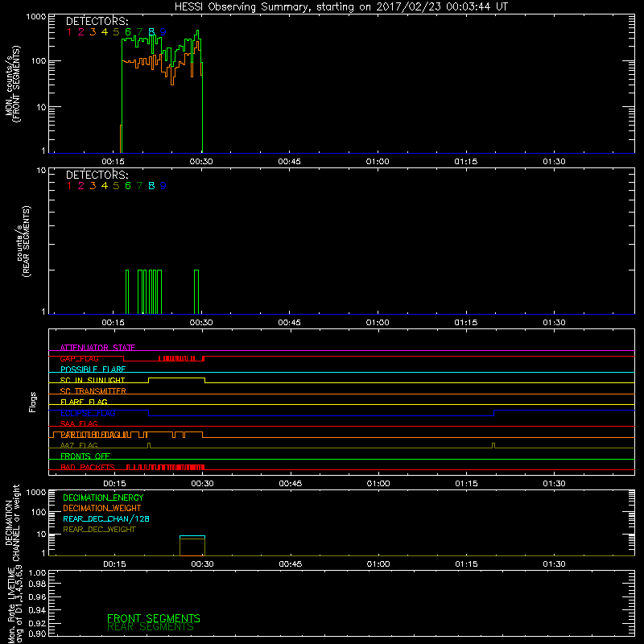The width and height of the screenshot is (644, 644).
Task: Click the 00:45 tick under the front segments plot
Action: (289, 162)
